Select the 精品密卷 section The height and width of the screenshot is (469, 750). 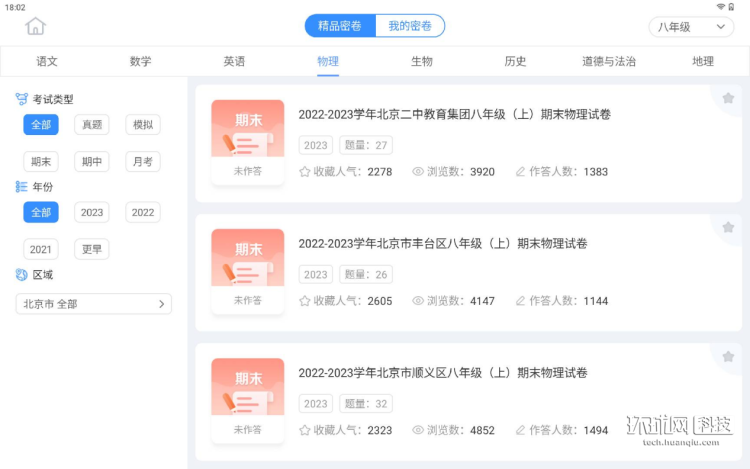click(x=340, y=26)
